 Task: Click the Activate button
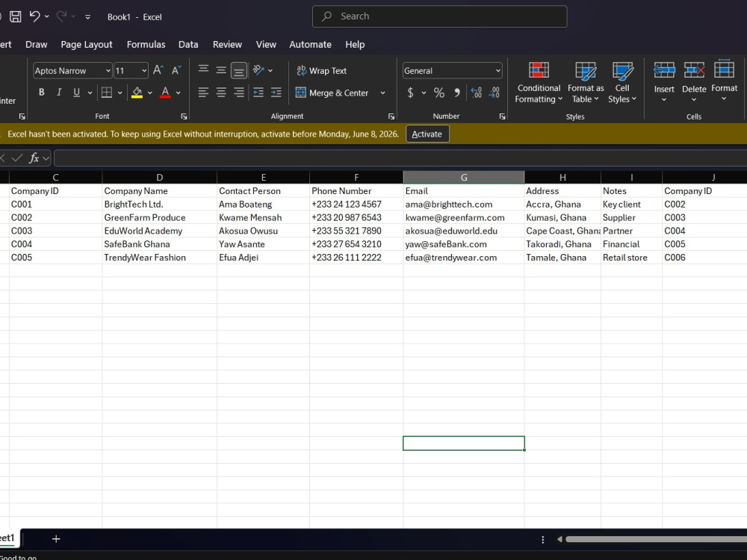pos(427,134)
